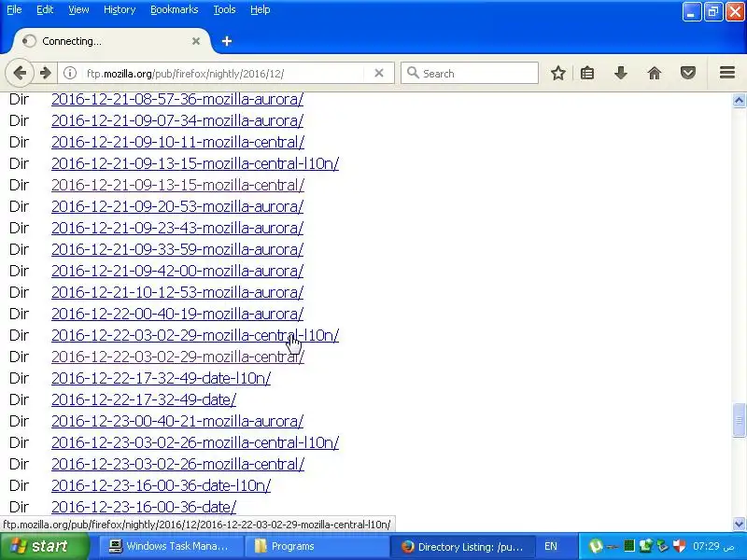The height and width of the screenshot is (560, 747).
Task: Go forward with the forward arrow button
Action: point(45,74)
